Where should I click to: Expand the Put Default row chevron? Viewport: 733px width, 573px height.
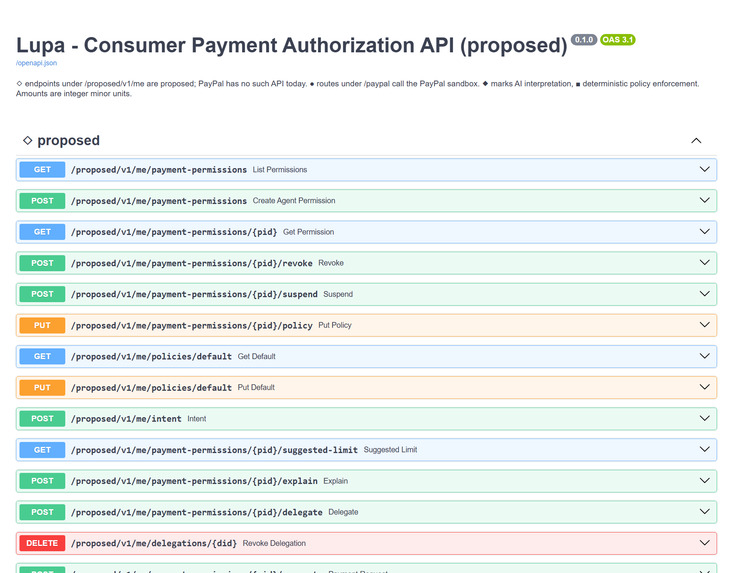[704, 387]
